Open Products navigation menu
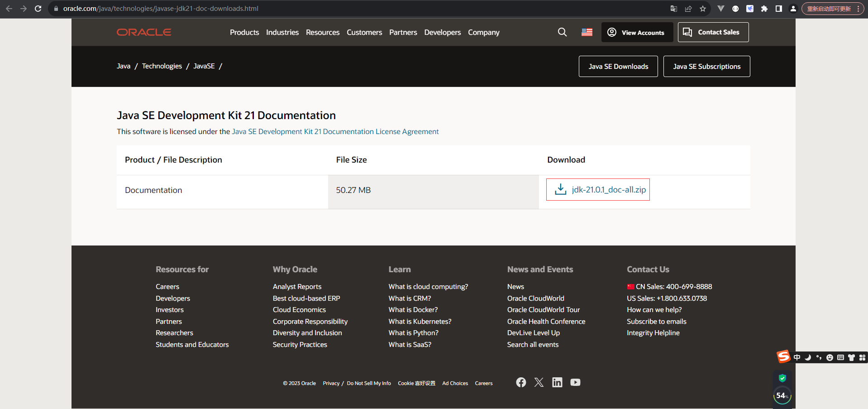Viewport: 868px width, 409px height. click(244, 32)
